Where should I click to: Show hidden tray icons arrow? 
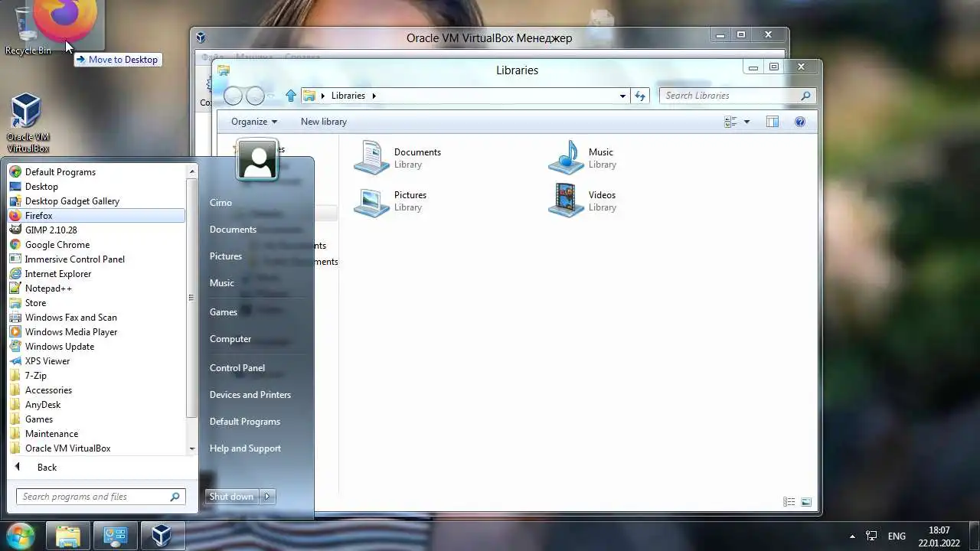[x=852, y=536]
